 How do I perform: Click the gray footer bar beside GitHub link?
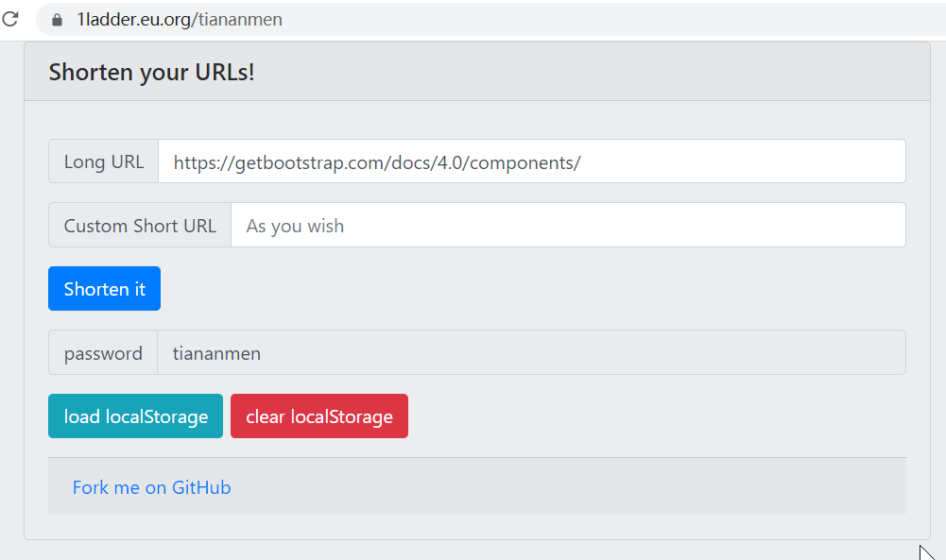(567, 487)
